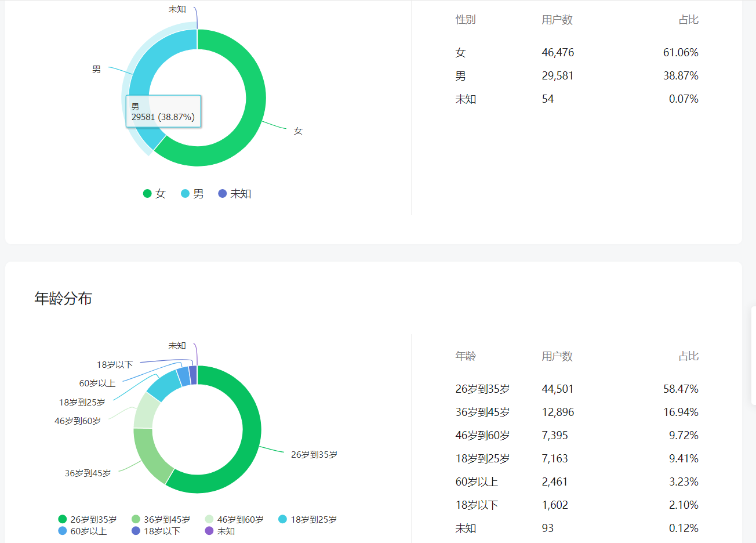Image resolution: width=756 pixels, height=543 pixels.
Task: Click the percentage 9.41%
Action: pos(684,459)
